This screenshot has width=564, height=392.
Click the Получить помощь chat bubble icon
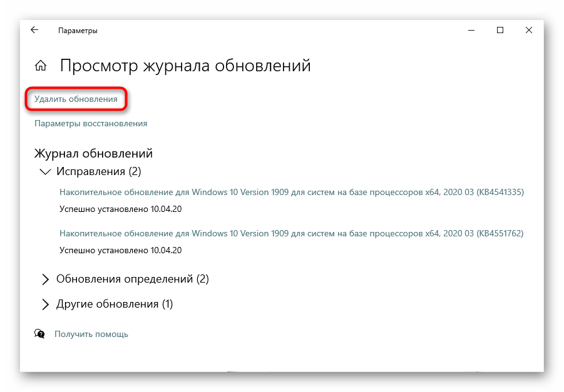pyautogui.click(x=40, y=334)
